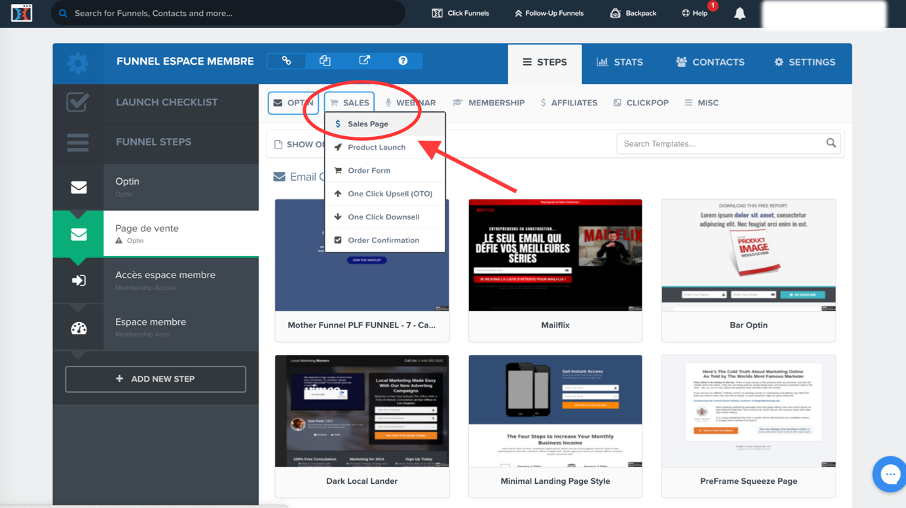Open the notifications bell

click(740, 13)
